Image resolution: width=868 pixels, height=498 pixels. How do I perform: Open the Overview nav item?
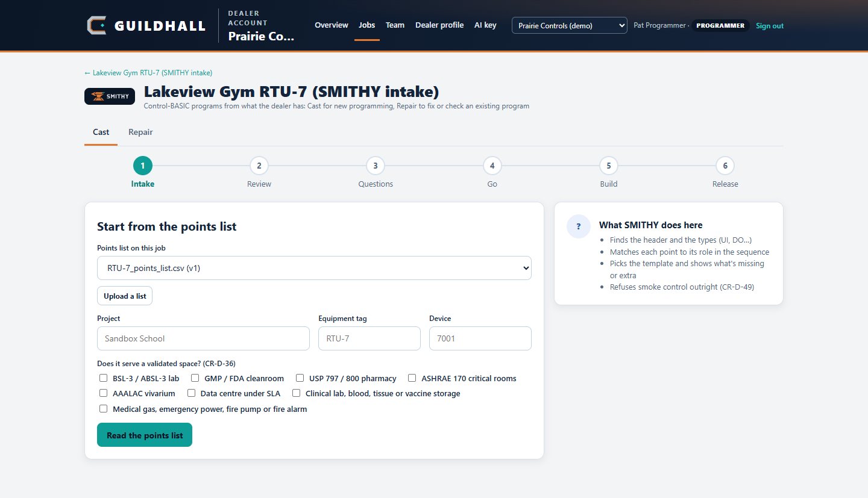point(332,25)
